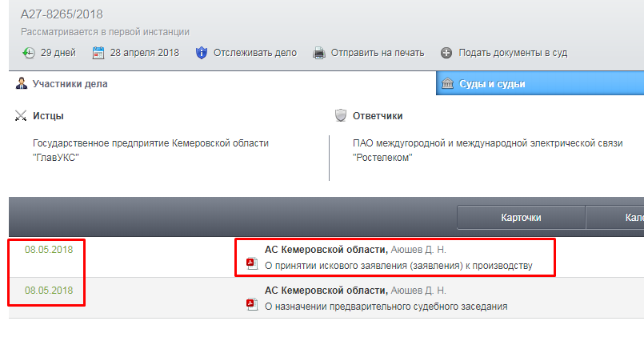
Task: Open О назначении предварительного судебного заседания document
Action: [386, 307]
